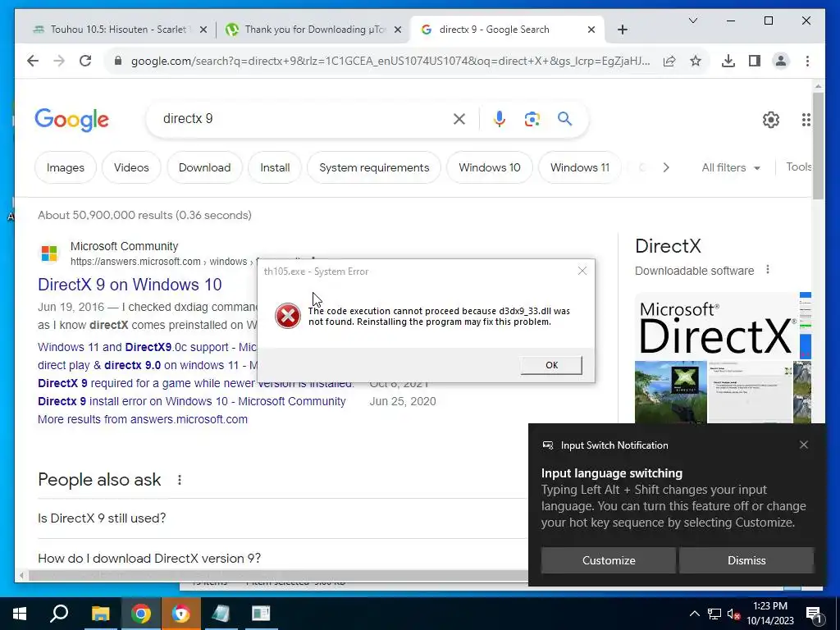Click the address bar URL

(x=390, y=61)
